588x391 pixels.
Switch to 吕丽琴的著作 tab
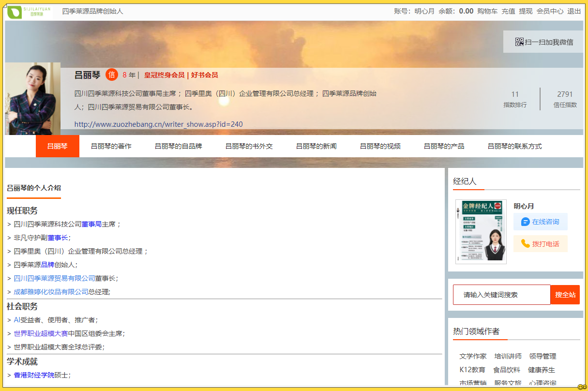coord(111,146)
